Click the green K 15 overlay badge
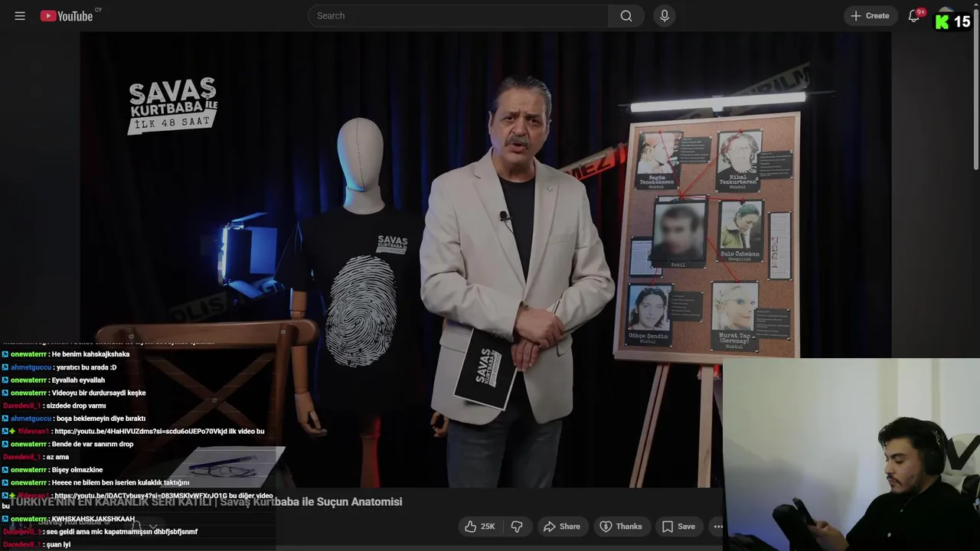 tap(952, 21)
